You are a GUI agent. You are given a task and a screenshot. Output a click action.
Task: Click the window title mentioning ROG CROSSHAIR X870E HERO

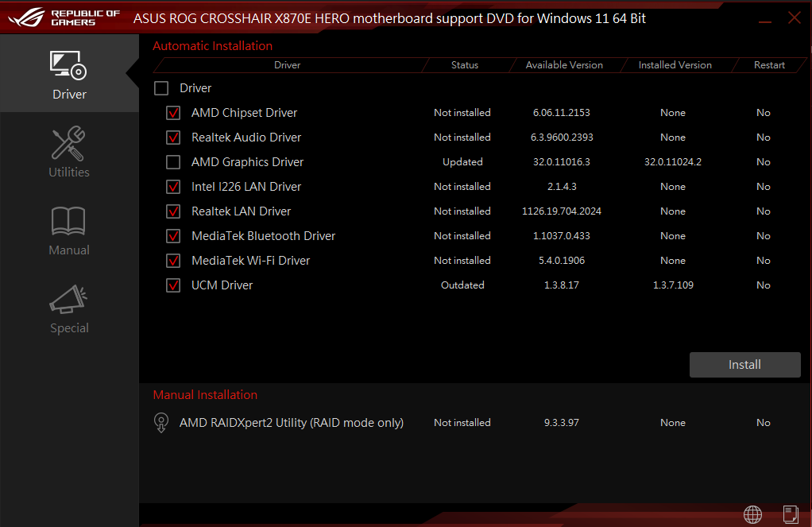[x=389, y=18]
